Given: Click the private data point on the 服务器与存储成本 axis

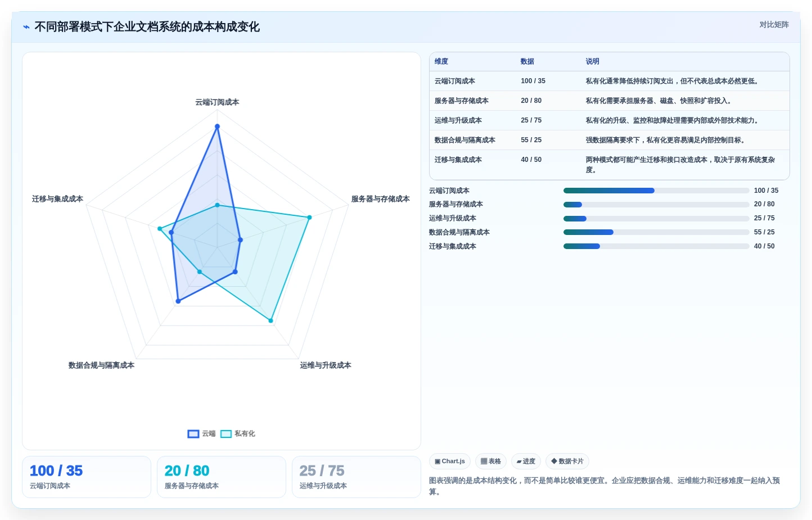Looking at the screenshot, I should (309, 218).
